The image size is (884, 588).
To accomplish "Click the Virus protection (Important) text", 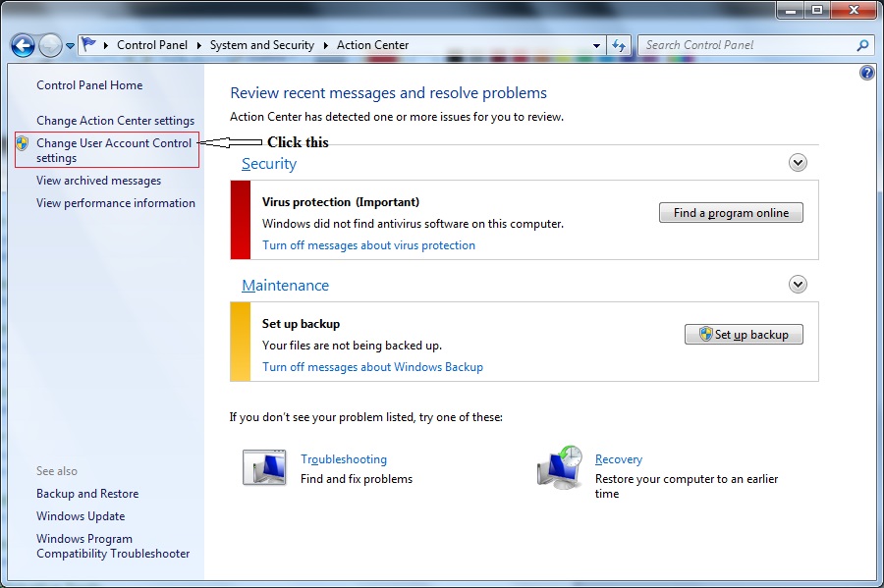I will click(x=341, y=201).
